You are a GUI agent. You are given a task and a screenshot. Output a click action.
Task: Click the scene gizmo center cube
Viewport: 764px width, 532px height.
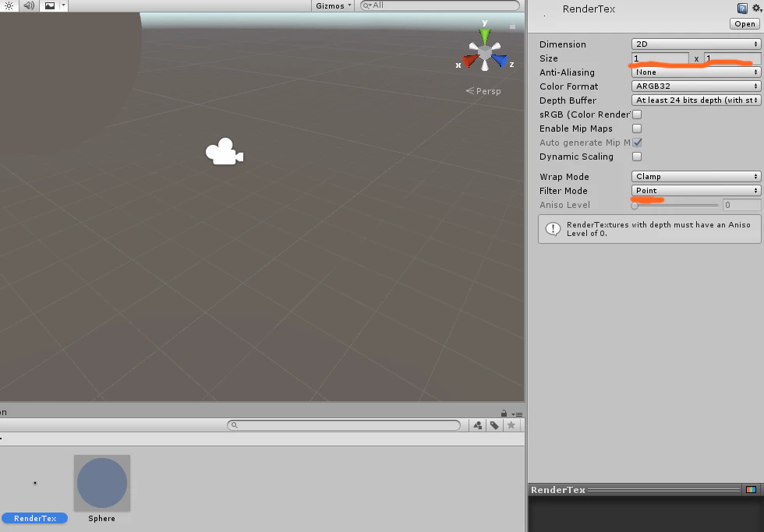click(x=485, y=51)
